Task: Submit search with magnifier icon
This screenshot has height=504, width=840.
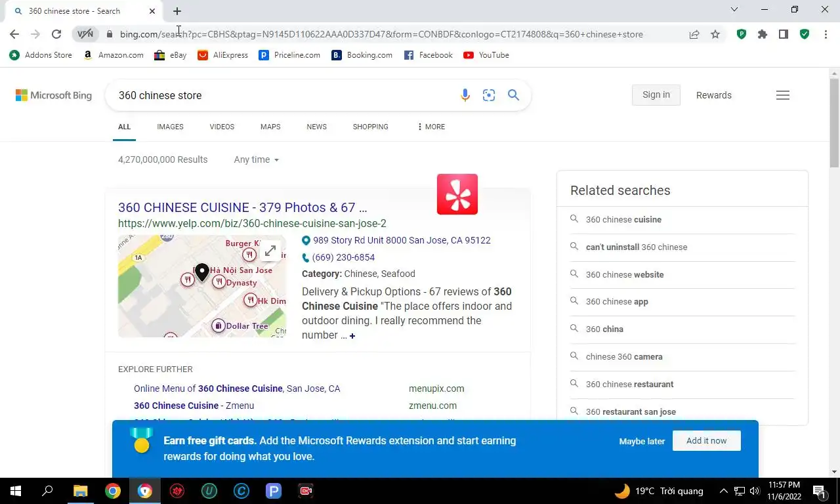Action: tap(513, 95)
